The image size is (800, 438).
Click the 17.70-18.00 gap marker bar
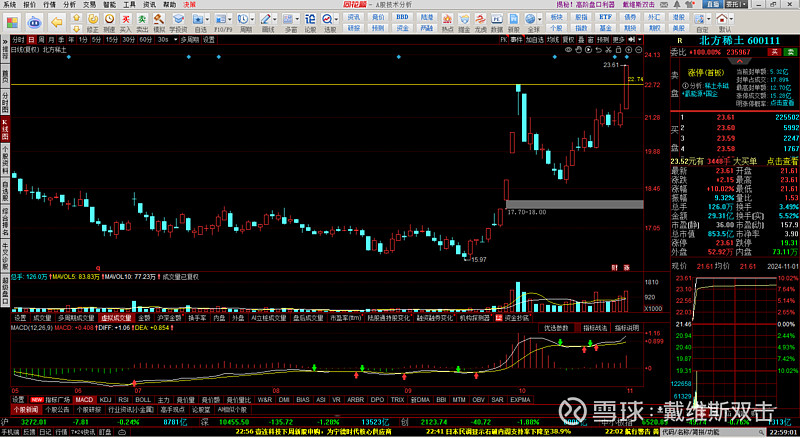tap(574, 204)
